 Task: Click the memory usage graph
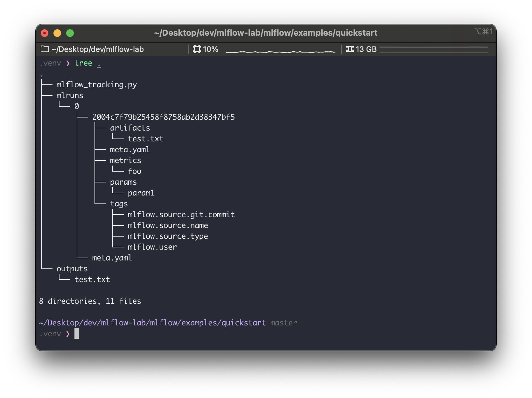coord(434,50)
